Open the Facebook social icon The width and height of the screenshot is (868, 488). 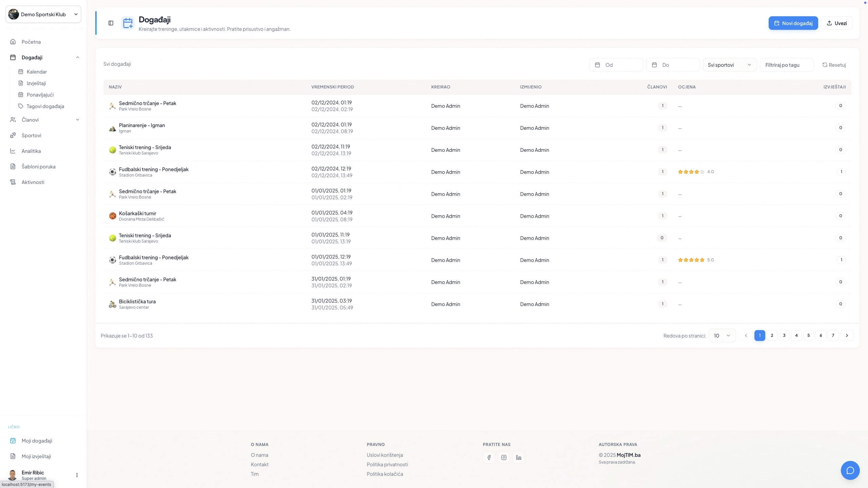(489, 457)
